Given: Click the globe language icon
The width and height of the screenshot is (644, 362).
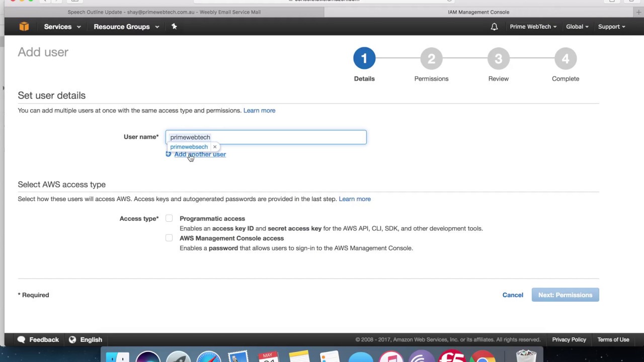Looking at the screenshot, I should 72,340.
